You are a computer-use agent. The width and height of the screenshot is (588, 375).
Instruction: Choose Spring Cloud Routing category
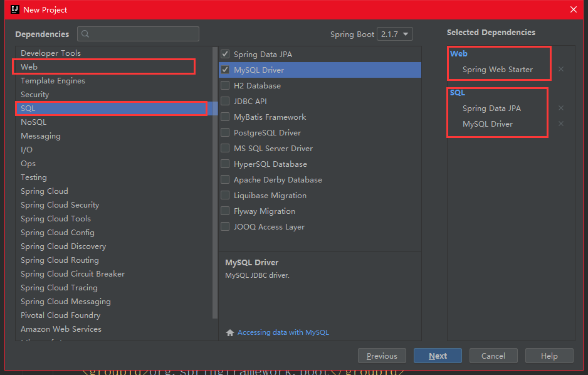click(x=113, y=260)
